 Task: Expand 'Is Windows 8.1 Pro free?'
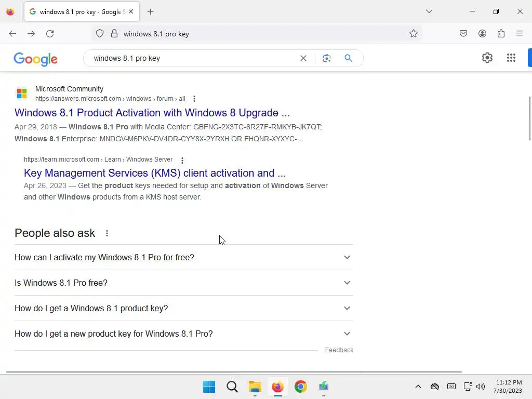pyautogui.click(x=183, y=283)
